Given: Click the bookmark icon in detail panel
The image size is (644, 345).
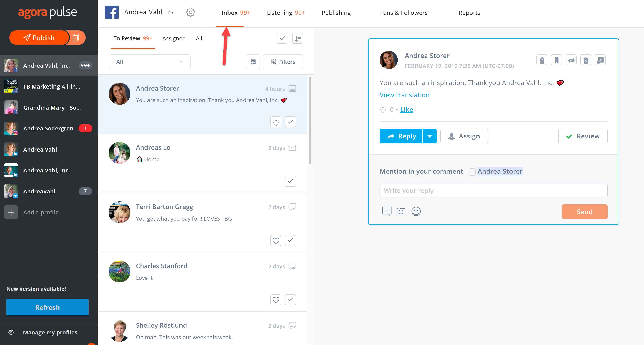Looking at the screenshot, I should click(556, 60).
